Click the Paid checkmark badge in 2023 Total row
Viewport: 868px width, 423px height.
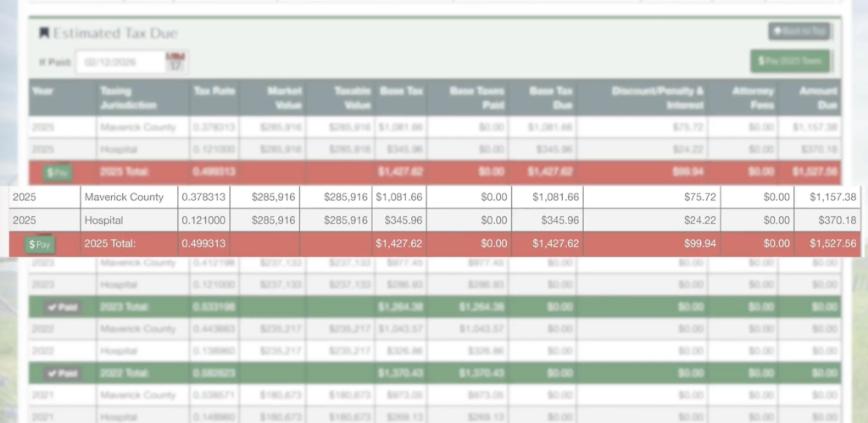point(58,307)
